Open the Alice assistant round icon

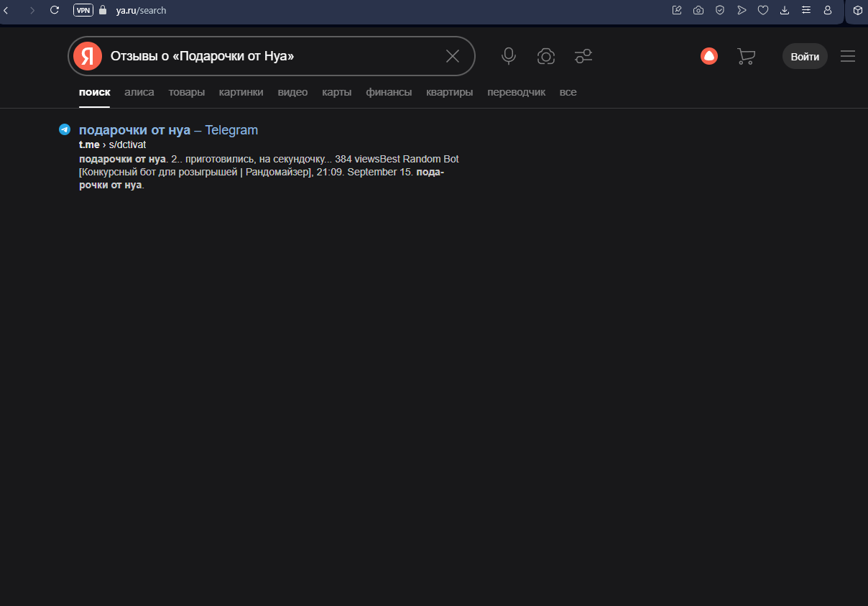tap(709, 56)
